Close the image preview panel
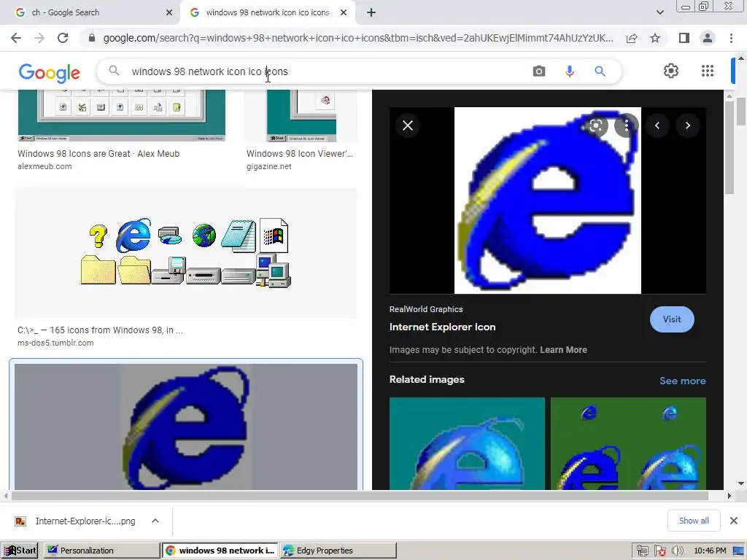 click(x=408, y=125)
